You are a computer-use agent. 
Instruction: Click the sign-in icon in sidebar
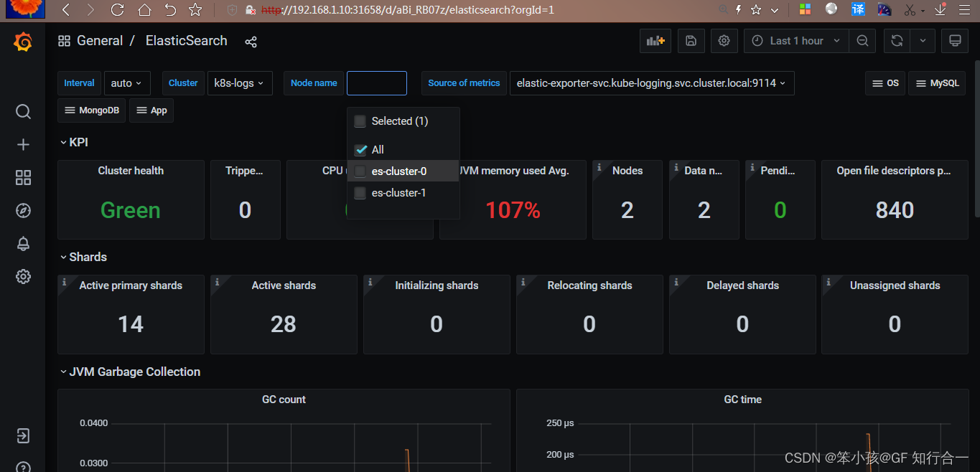pos(23,435)
